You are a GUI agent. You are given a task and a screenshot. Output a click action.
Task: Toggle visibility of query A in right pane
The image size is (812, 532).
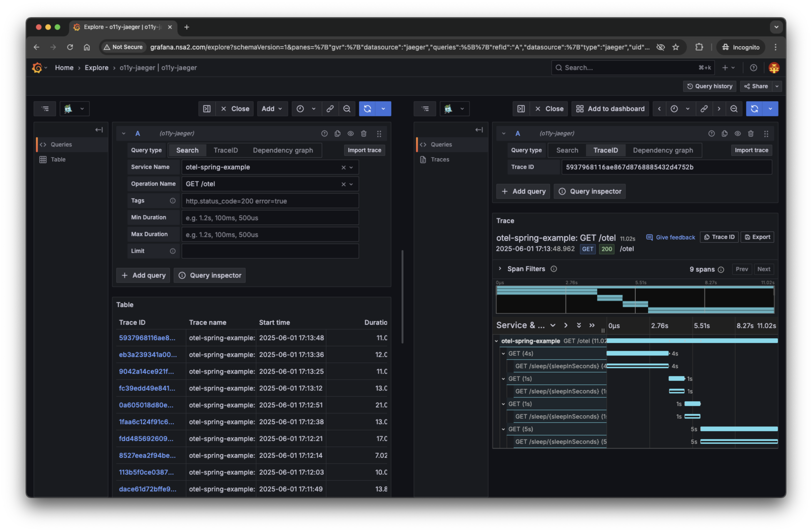[737, 133]
